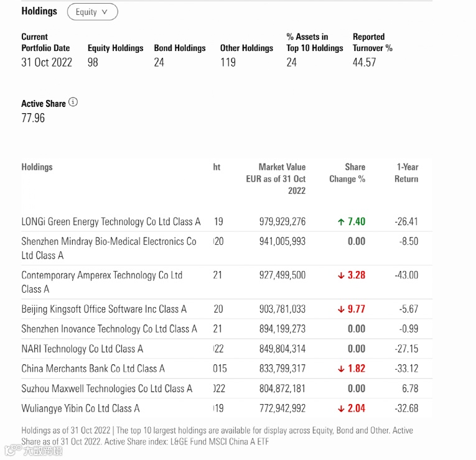Click the 1-year return -32.68
Viewport: 476px width, 460px height.
coord(406,408)
